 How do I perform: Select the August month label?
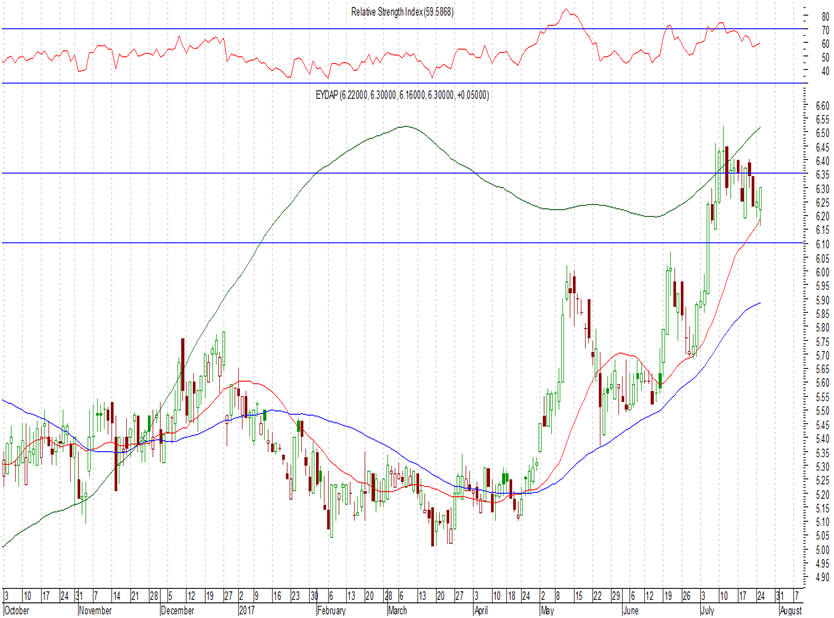[790, 611]
